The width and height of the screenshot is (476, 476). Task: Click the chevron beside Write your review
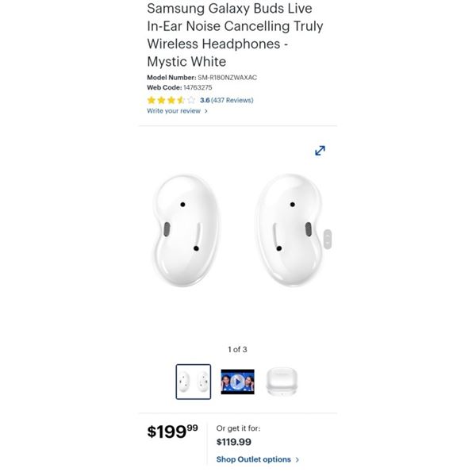tap(205, 111)
